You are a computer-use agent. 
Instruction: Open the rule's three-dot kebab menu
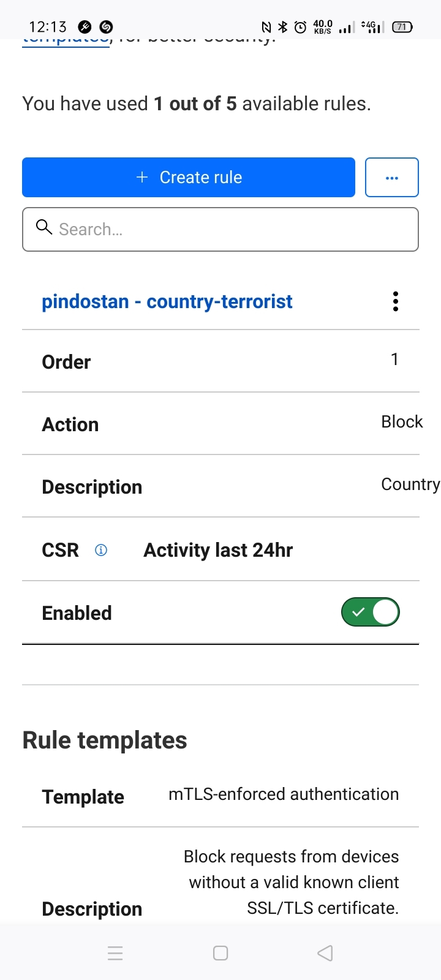pyautogui.click(x=396, y=301)
